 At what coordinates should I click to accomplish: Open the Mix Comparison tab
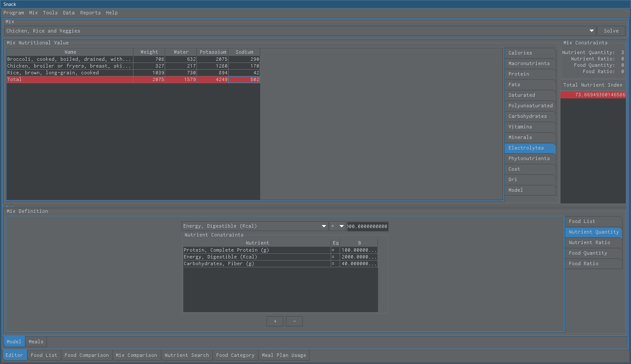coord(136,355)
